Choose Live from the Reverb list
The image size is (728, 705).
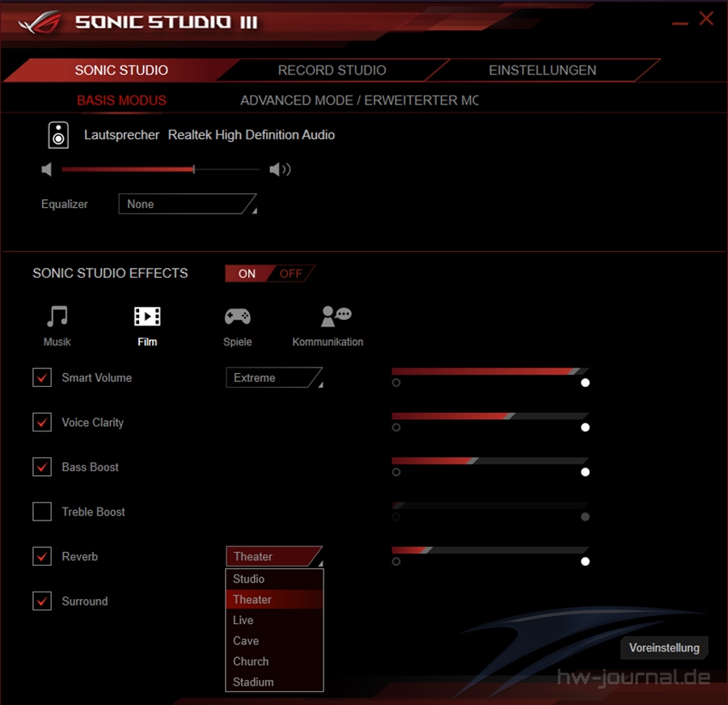[274, 620]
